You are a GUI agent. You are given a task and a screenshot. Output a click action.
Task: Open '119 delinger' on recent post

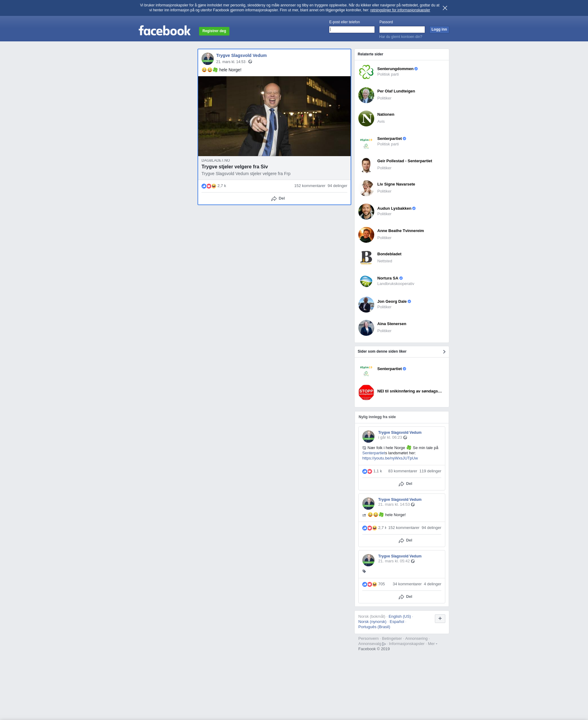pos(430,471)
